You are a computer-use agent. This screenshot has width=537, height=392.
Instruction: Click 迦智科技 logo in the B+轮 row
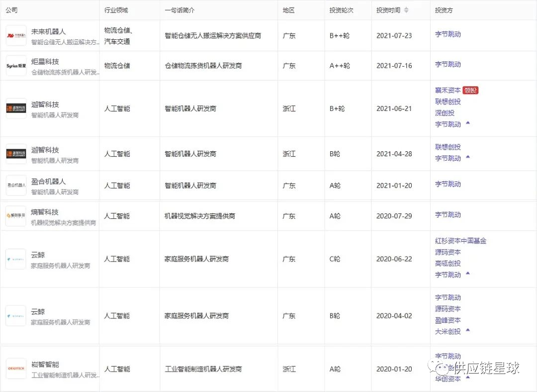pos(16,108)
